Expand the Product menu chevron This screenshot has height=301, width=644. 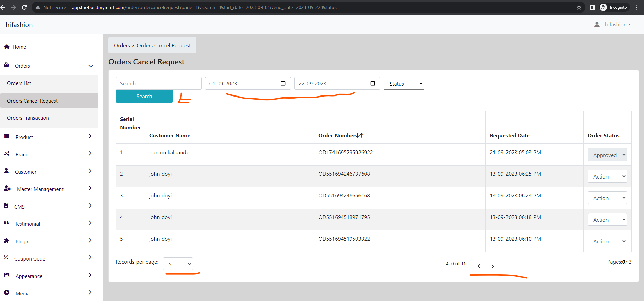pyautogui.click(x=90, y=136)
